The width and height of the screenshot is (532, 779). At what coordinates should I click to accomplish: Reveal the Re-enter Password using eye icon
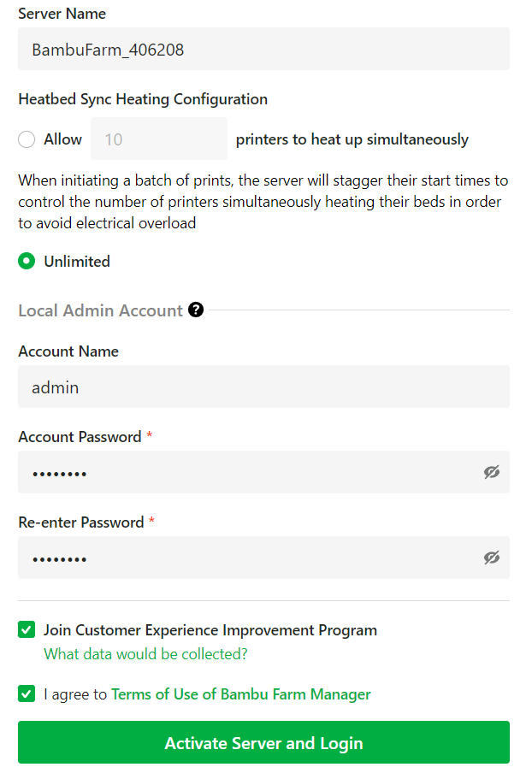coord(491,558)
